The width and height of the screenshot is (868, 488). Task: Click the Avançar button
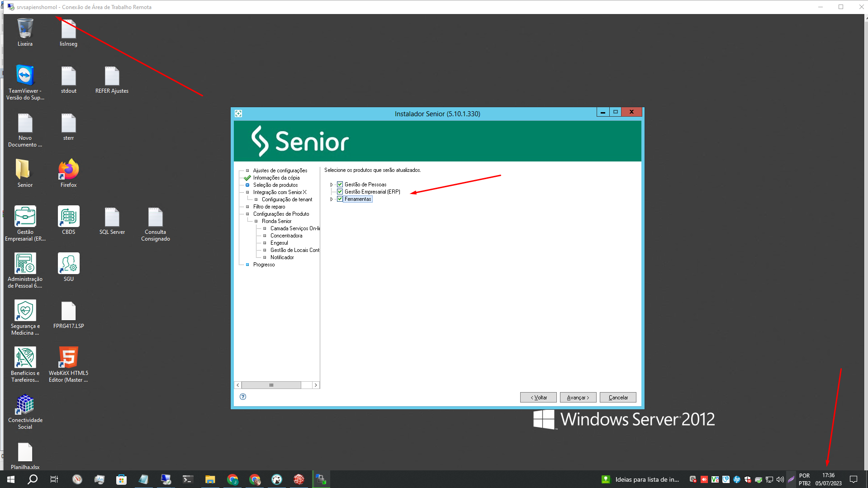tap(578, 398)
